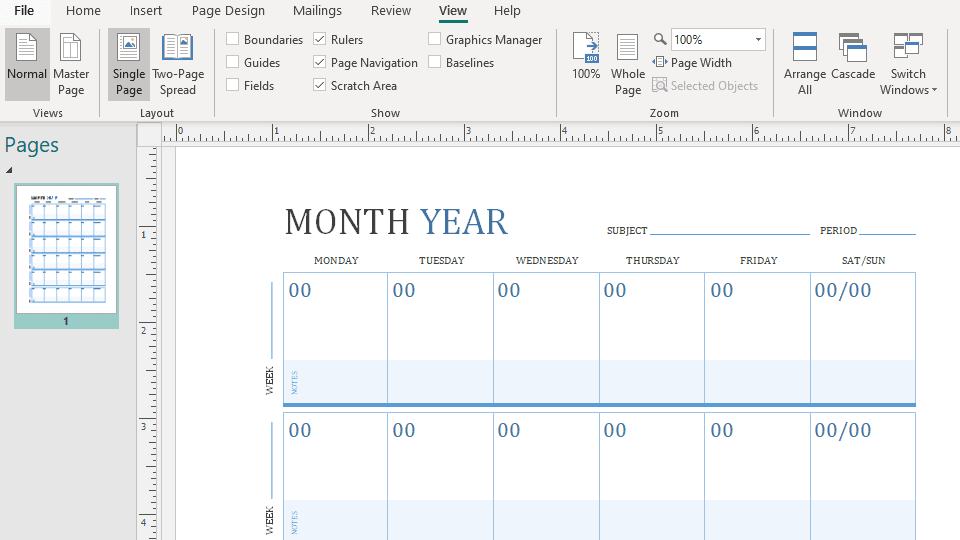Fit Whole Page in window
This screenshot has width=960, height=540.
coord(628,64)
